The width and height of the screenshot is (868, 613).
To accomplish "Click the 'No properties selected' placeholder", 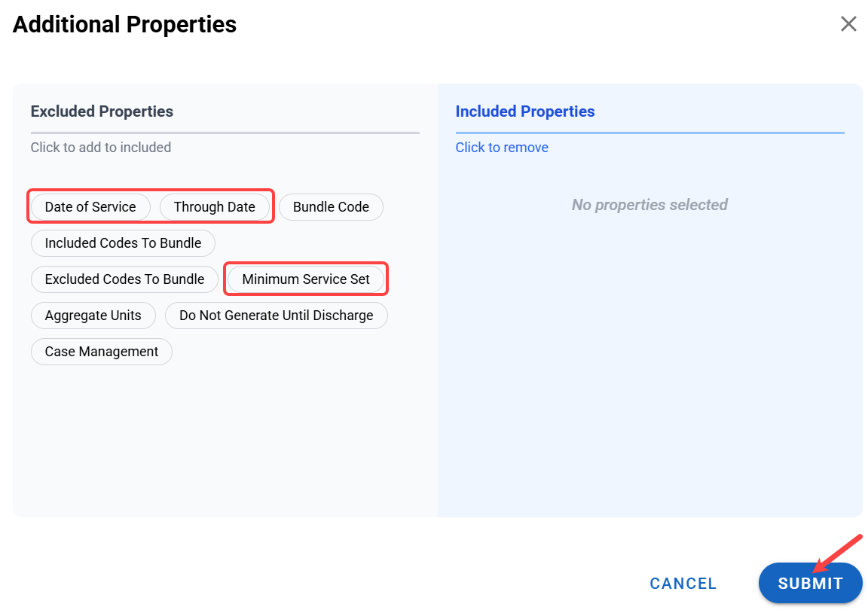I will click(649, 205).
